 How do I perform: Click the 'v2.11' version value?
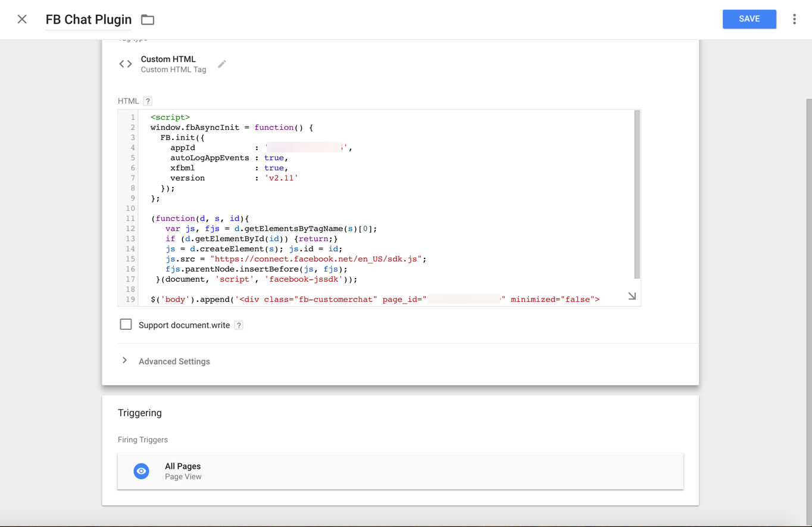point(281,178)
